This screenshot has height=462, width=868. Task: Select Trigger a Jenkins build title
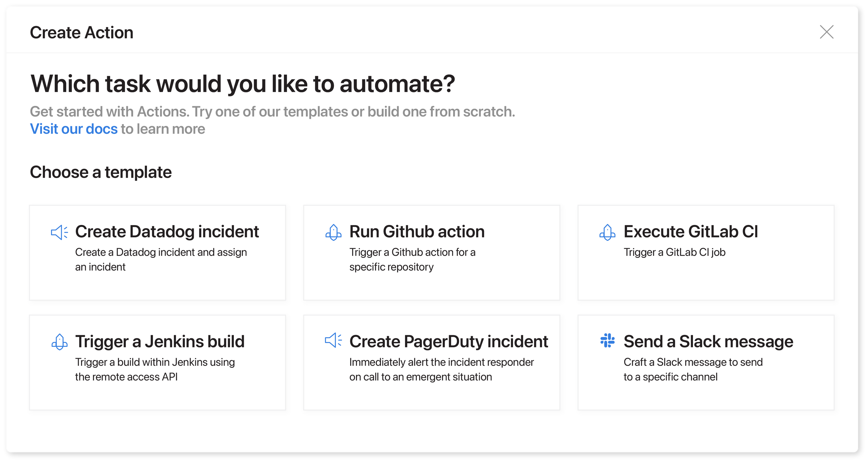click(160, 341)
